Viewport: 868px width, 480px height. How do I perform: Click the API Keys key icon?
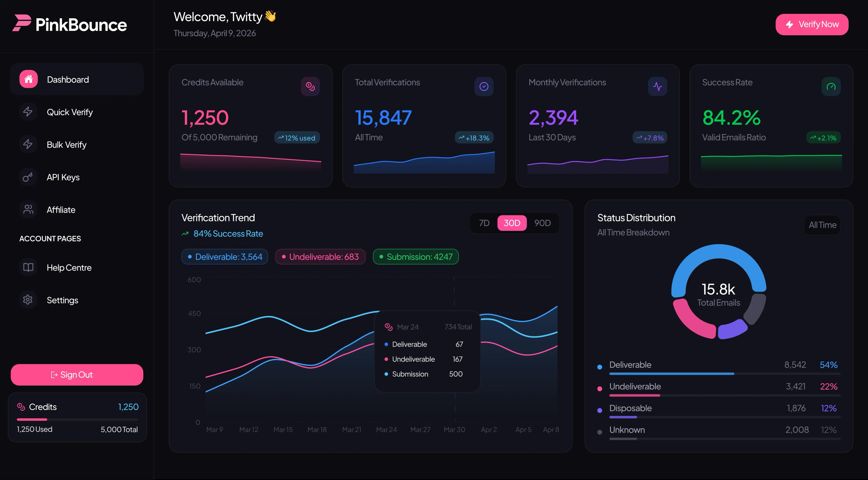(28, 177)
